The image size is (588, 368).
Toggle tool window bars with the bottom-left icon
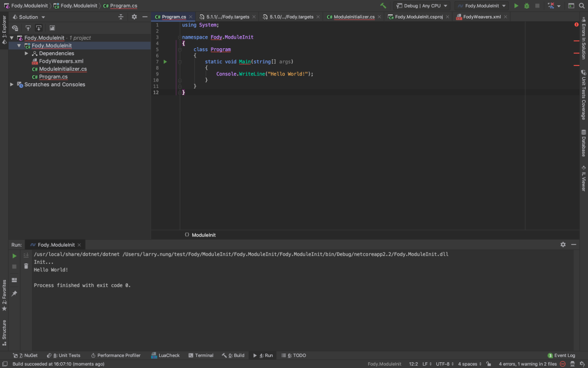tap(5, 364)
